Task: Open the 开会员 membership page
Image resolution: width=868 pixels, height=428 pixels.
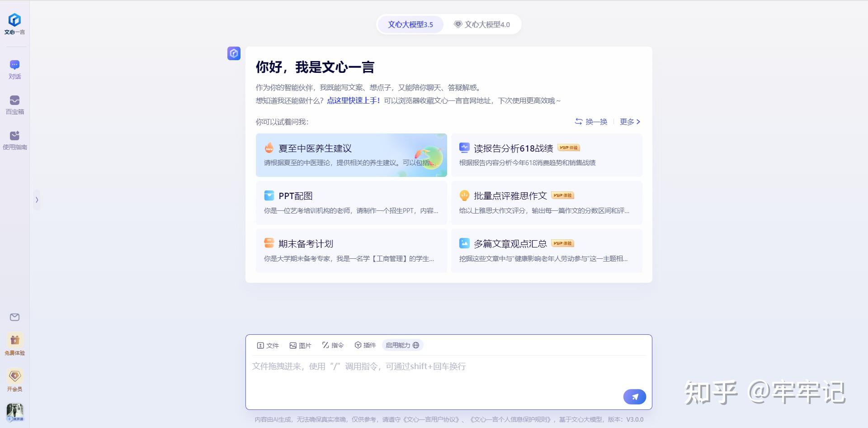Action: point(14,380)
